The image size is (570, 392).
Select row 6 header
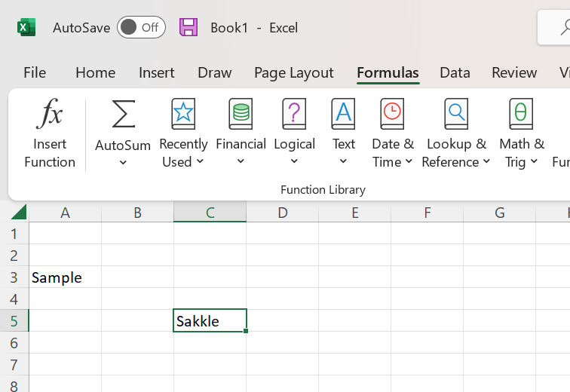click(14, 342)
